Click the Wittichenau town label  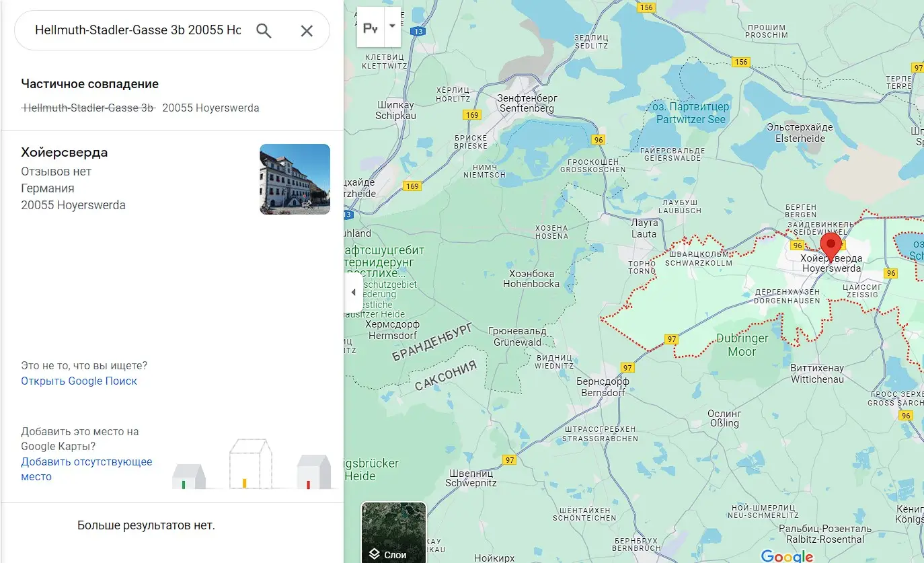click(817, 373)
